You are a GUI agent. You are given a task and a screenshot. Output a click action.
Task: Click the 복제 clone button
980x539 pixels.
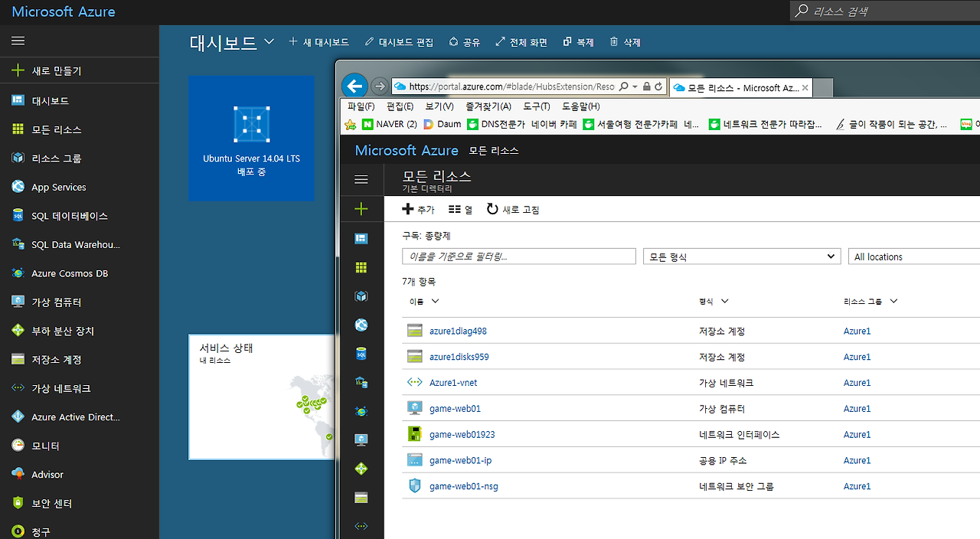[x=578, y=42]
